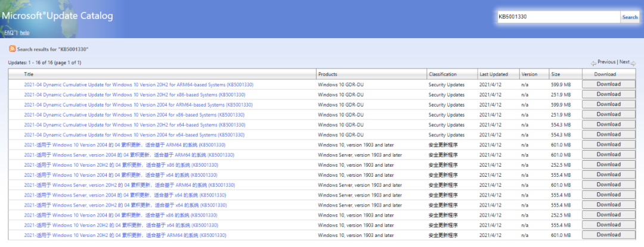Click "Security Updates" in 20H2 x64 Dynamic row

point(447,124)
